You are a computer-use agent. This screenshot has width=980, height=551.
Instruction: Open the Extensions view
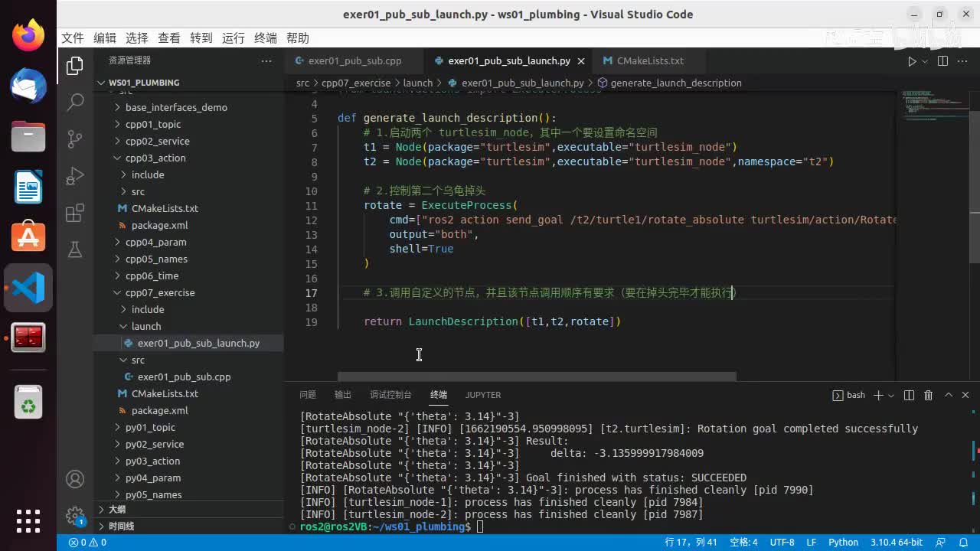74,213
